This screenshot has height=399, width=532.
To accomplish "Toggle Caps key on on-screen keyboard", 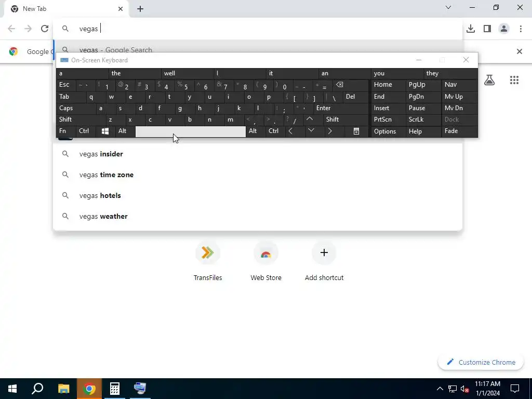I will 76,108.
